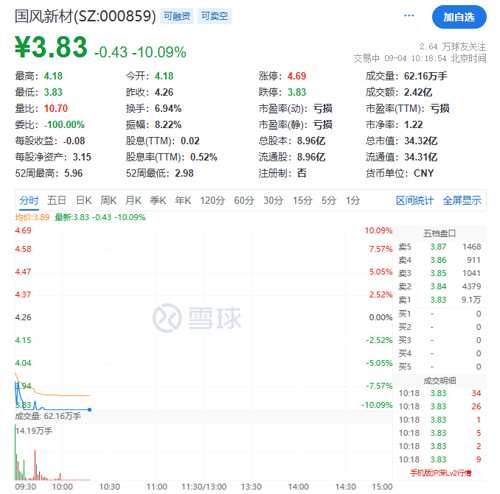The width and height of the screenshot is (500, 494).
Task: Select the 可卖空 tag badge
Action: coord(214,16)
